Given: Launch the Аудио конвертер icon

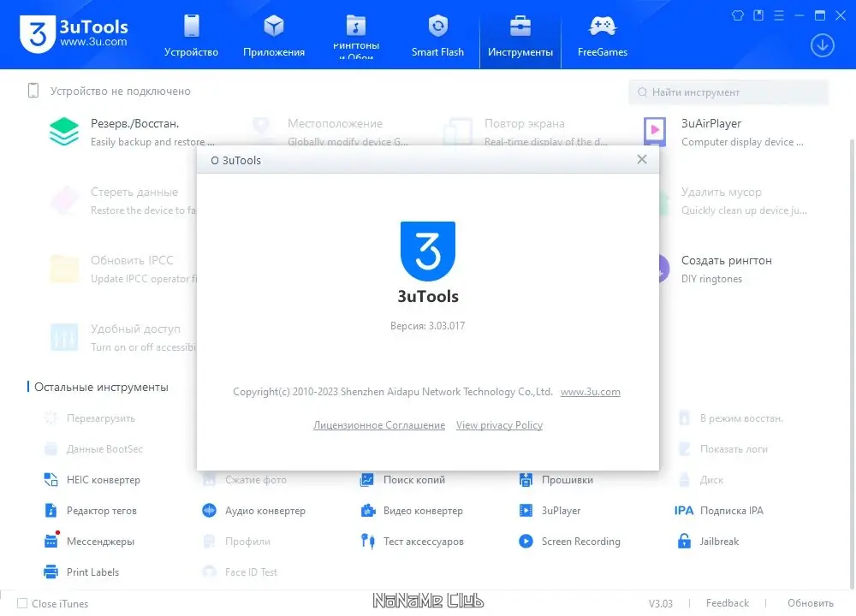Looking at the screenshot, I should point(209,510).
